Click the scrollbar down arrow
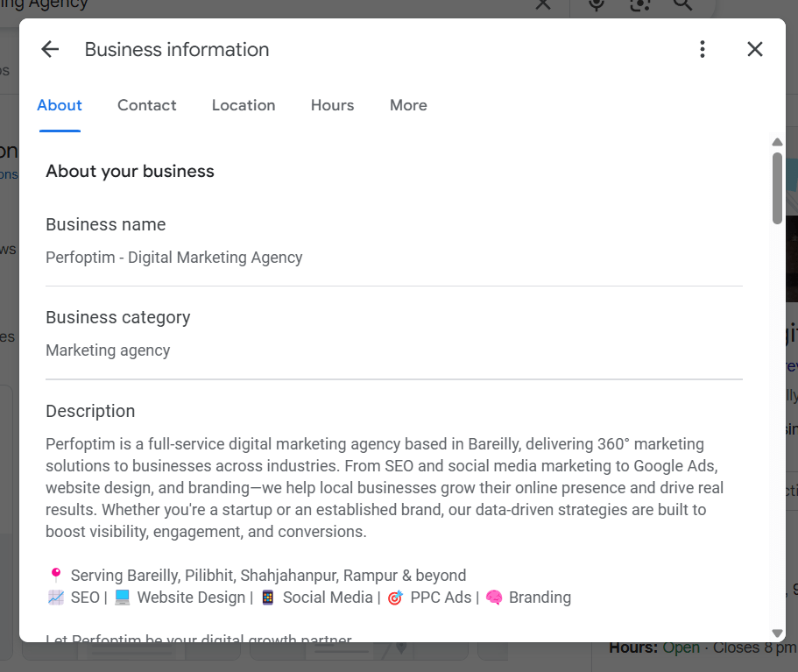This screenshot has height=672, width=798. [777, 633]
